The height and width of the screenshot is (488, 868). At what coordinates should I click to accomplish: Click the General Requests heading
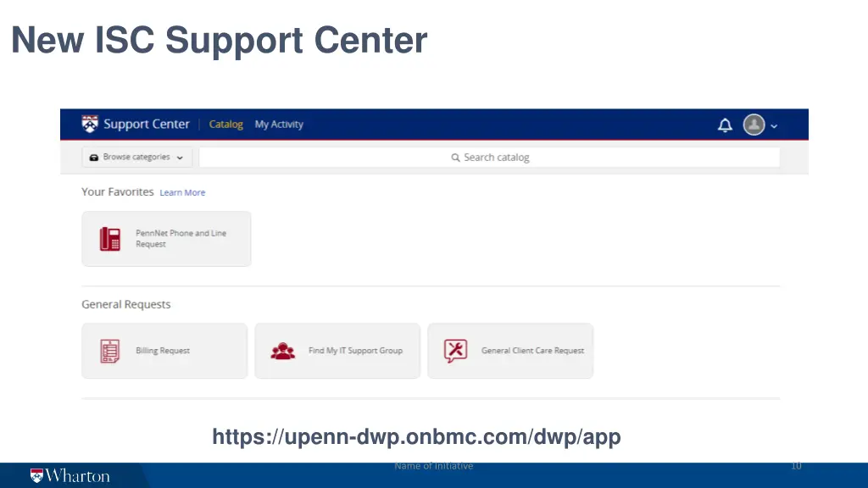coord(125,304)
